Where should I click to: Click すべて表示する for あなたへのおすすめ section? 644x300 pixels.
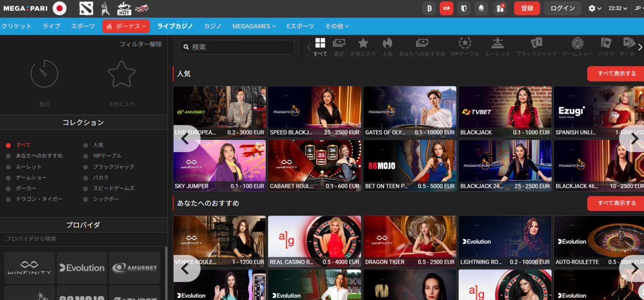tap(617, 203)
